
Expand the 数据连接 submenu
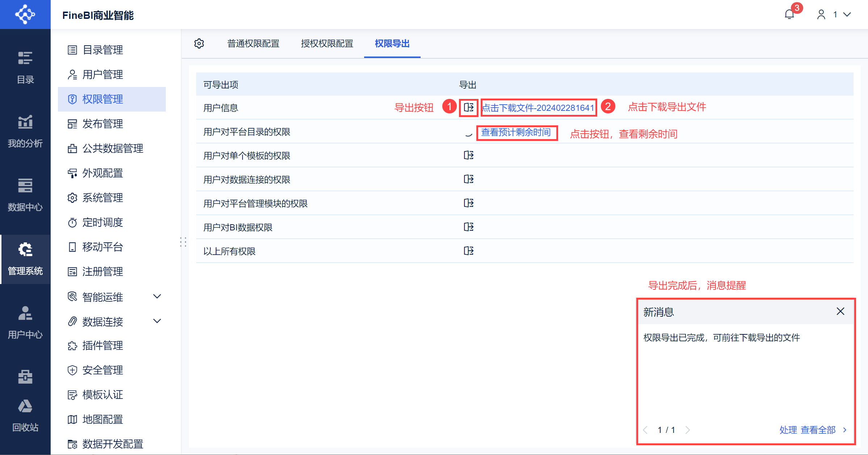click(157, 321)
